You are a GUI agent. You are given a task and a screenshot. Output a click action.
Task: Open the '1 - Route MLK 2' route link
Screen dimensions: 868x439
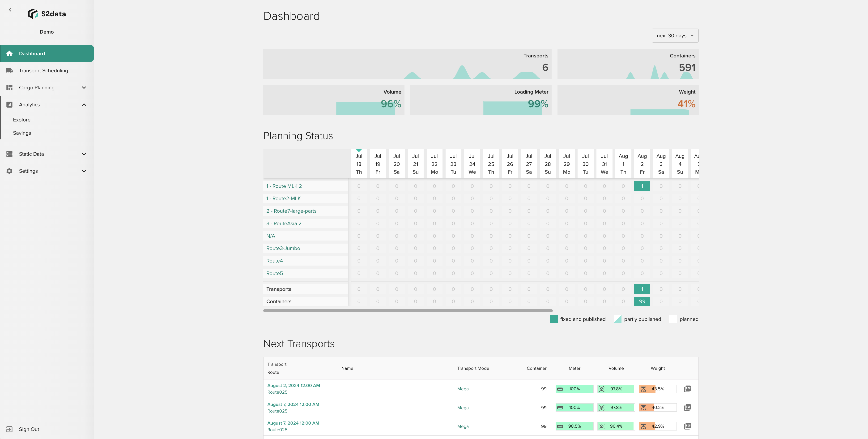pos(284,186)
